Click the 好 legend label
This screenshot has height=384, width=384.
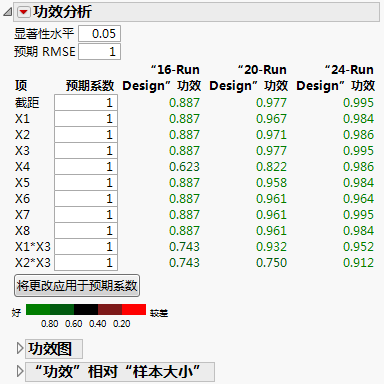click(x=16, y=313)
